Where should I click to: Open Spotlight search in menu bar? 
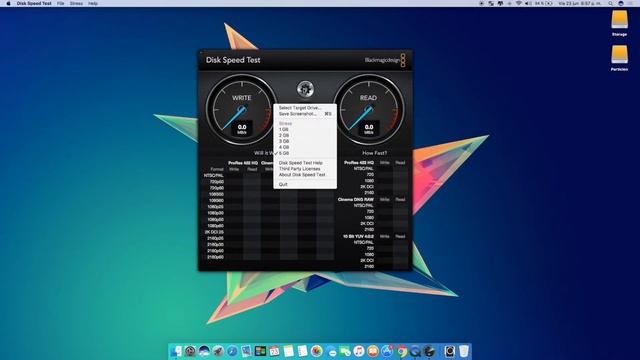[610, 3]
